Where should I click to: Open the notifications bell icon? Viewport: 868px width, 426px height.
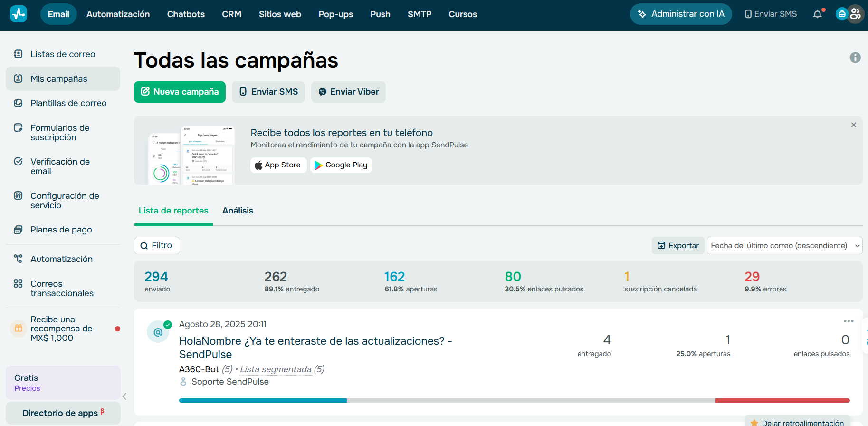click(x=818, y=14)
